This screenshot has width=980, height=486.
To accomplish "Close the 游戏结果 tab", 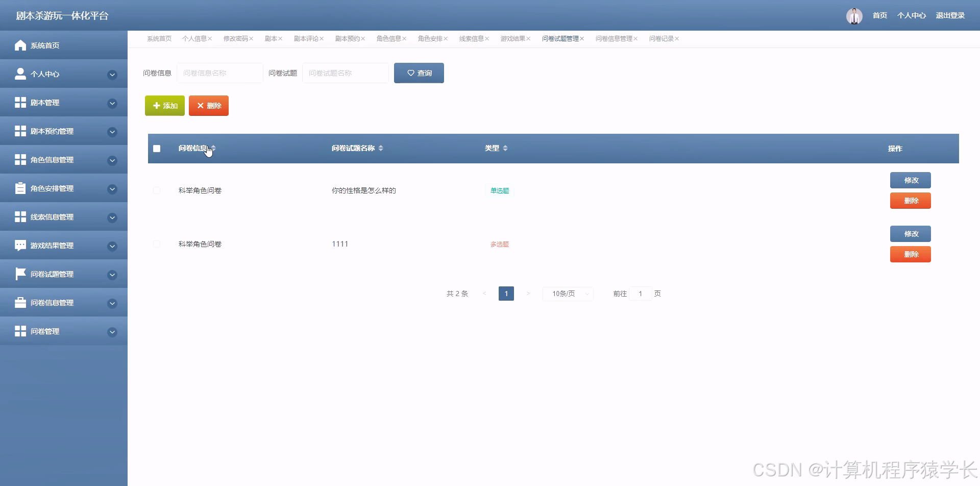I will coord(528,39).
